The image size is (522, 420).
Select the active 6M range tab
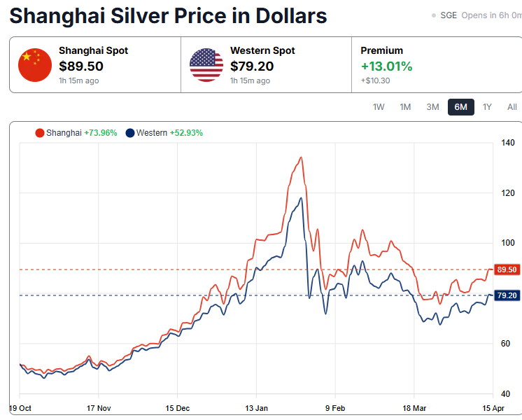tap(460, 107)
